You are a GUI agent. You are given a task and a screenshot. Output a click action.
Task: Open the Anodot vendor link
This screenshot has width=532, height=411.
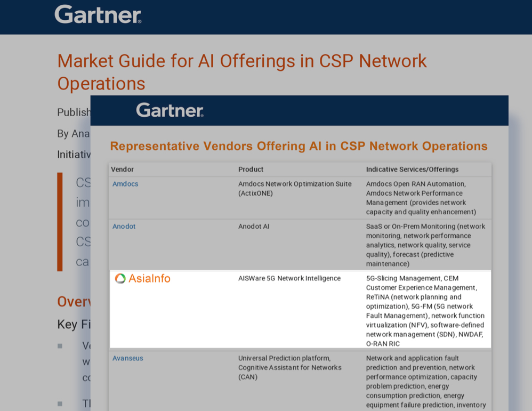click(124, 227)
